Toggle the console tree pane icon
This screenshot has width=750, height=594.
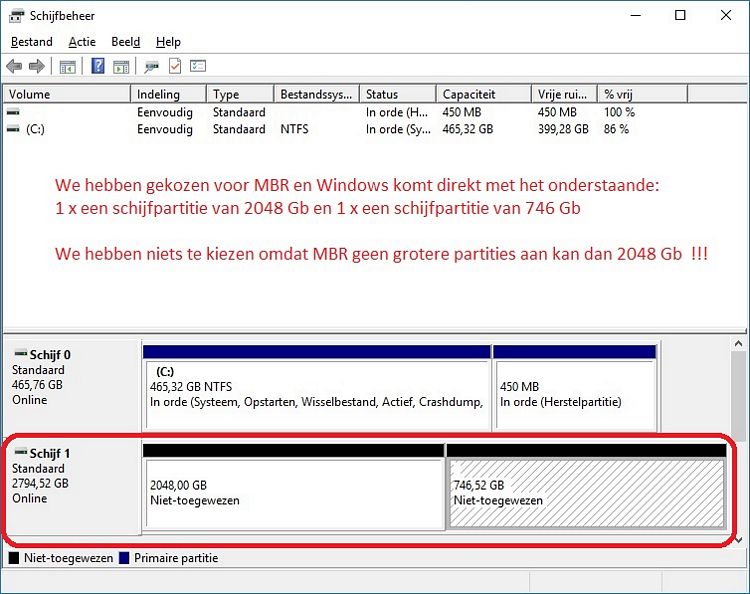[67, 66]
